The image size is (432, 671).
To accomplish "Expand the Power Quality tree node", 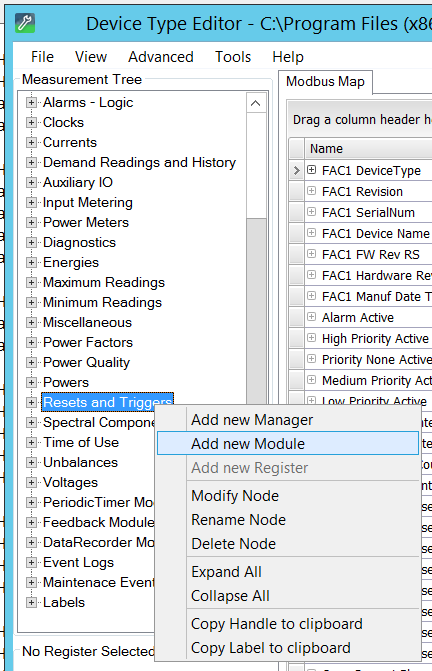I will (x=31, y=362).
